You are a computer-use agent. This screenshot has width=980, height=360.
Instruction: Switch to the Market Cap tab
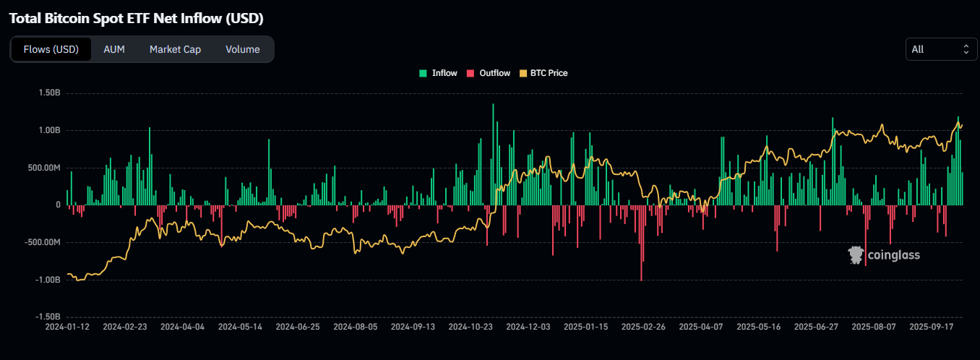coord(175,49)
